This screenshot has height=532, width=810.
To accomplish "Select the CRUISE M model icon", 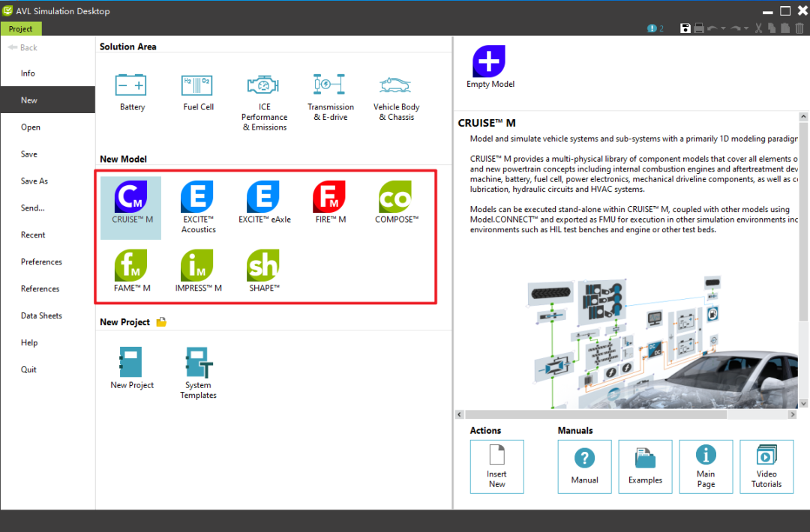I will tap(130, 197).
